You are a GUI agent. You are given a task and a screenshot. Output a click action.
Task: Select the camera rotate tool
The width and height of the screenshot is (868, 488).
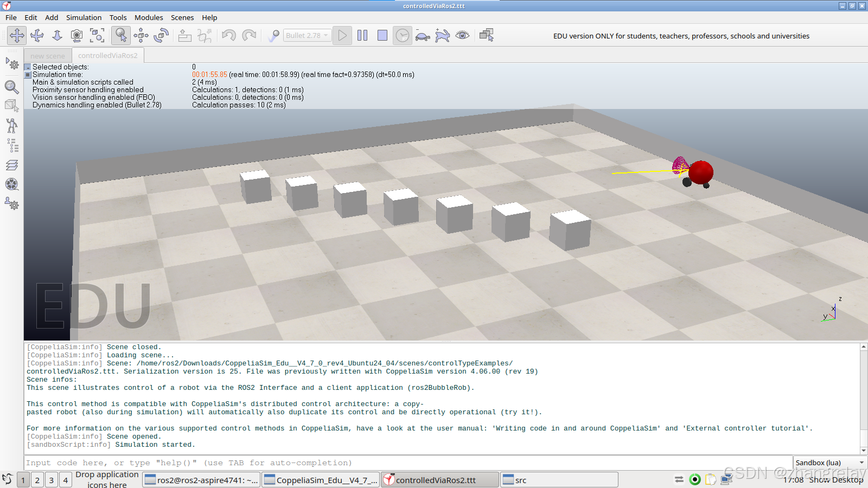click(37, 35)
